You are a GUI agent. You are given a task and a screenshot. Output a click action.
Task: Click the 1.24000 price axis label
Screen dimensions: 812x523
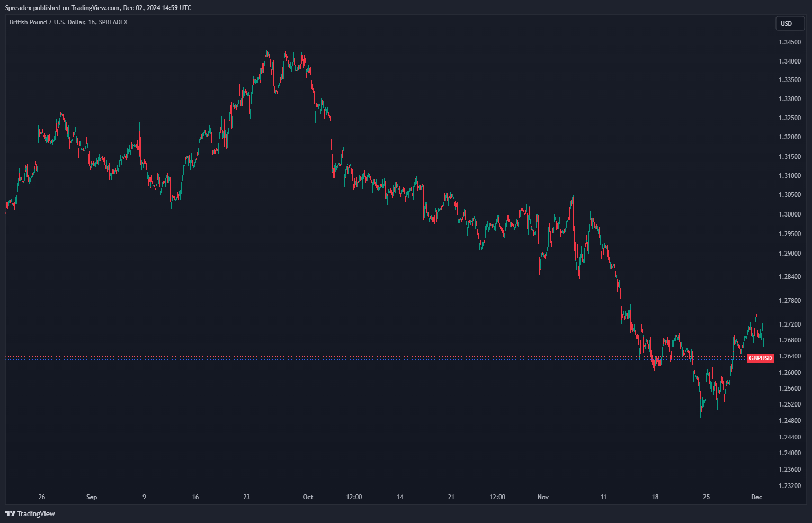point(789,453)
